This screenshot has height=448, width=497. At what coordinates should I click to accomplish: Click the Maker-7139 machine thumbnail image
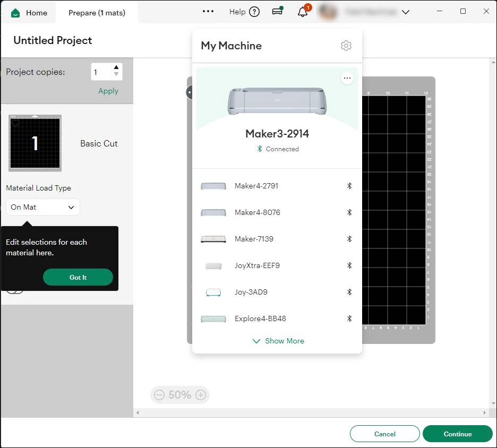(213, 239)
